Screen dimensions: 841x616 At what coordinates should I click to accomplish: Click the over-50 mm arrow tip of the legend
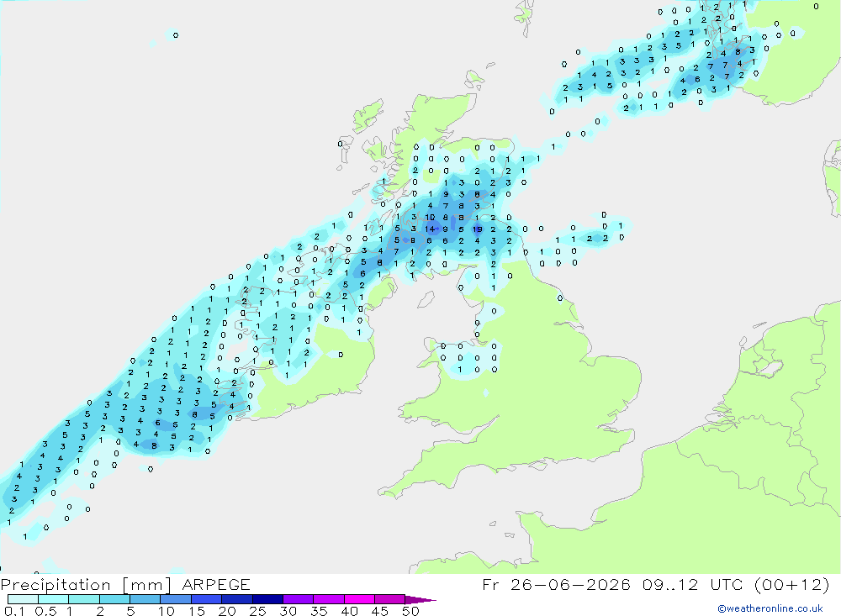click(x=420, y=600)
